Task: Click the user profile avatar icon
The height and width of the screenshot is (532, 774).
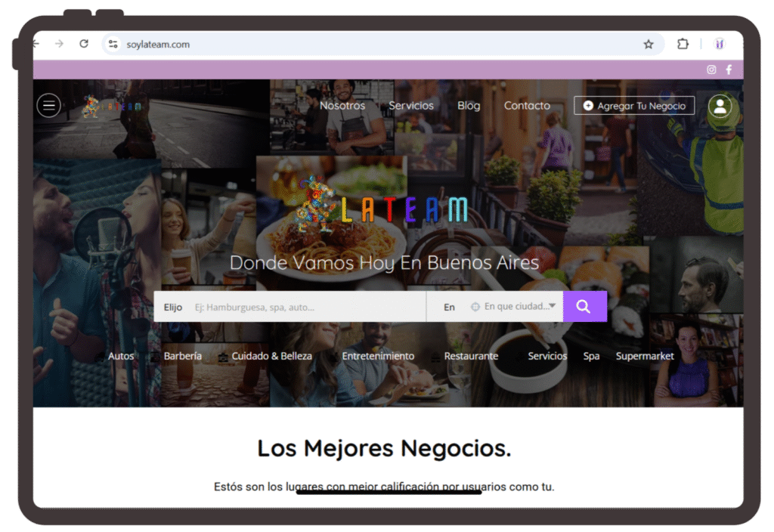Action: click(720, 106)
